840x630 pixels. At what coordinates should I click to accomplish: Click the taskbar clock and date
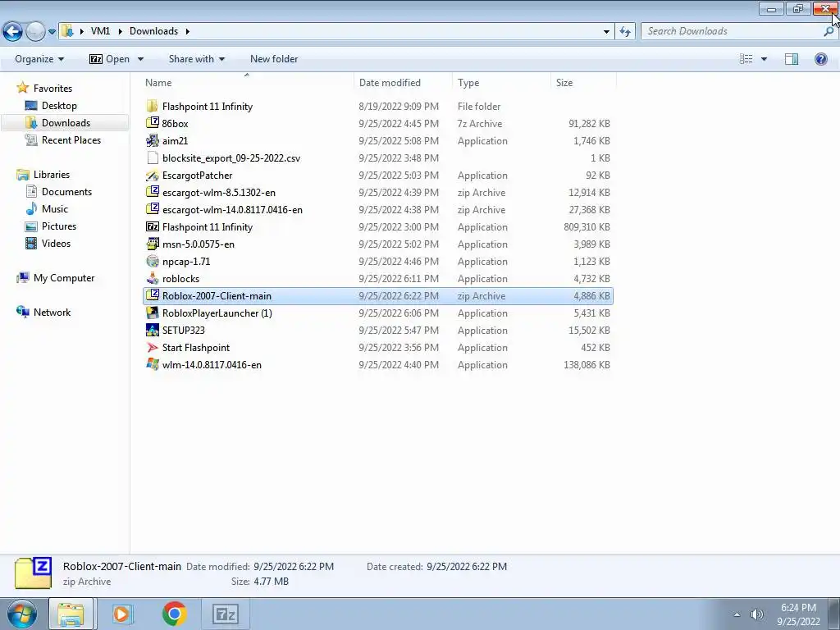(x=798, y=614)
